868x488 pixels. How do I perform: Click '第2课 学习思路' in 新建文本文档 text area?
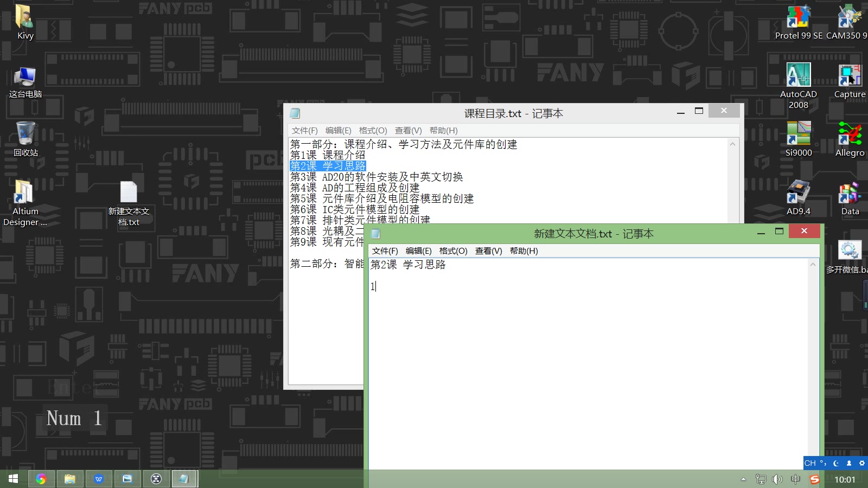click(408, 265)
